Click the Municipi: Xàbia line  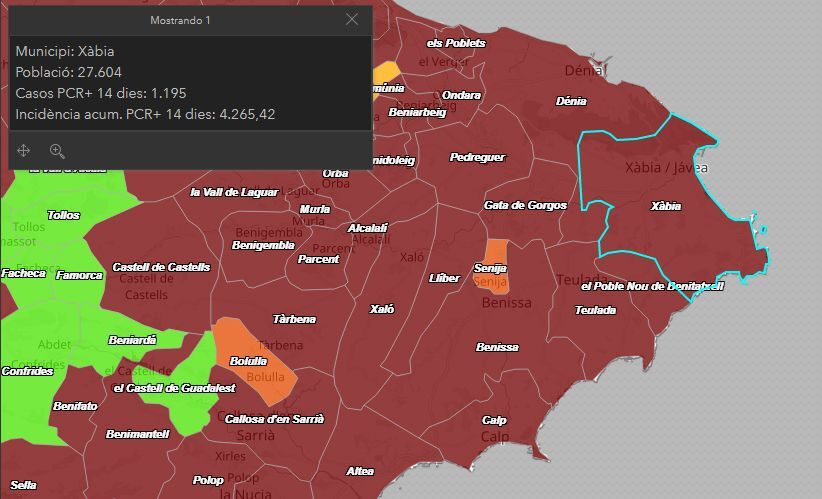pos(65,51)
